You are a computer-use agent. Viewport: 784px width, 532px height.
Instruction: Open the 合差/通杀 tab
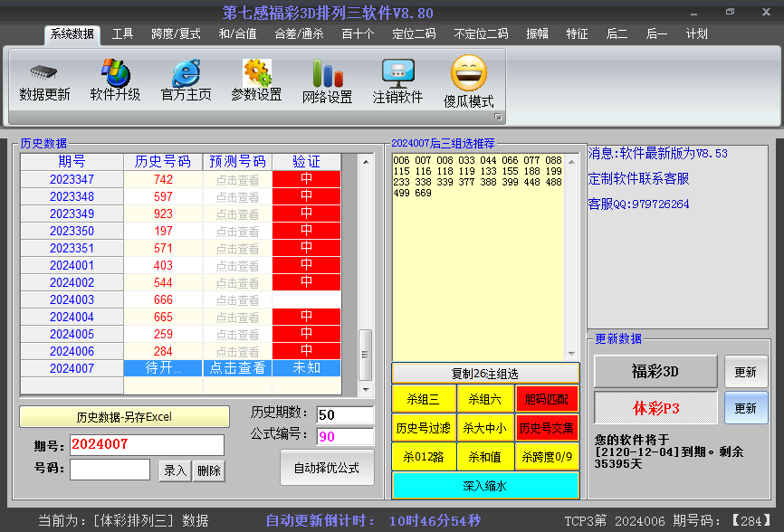299,34
